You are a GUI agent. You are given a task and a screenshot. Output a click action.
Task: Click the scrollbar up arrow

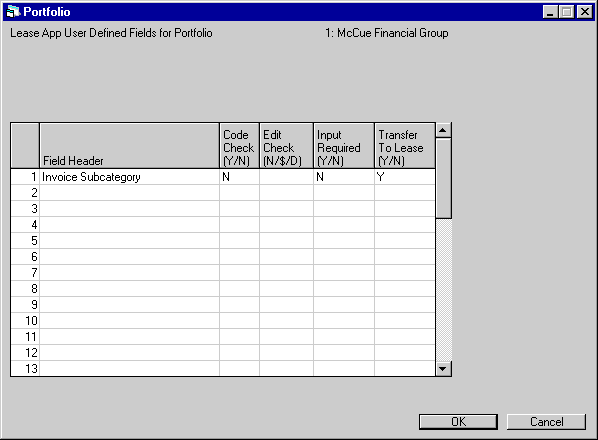click(x=443, y=130)
